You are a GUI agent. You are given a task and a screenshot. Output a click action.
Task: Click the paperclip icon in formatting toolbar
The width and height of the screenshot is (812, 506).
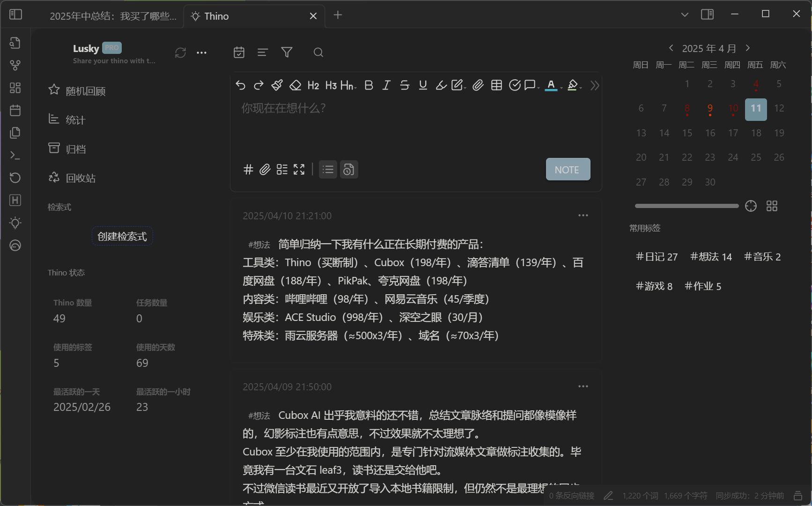coord(478,85)
